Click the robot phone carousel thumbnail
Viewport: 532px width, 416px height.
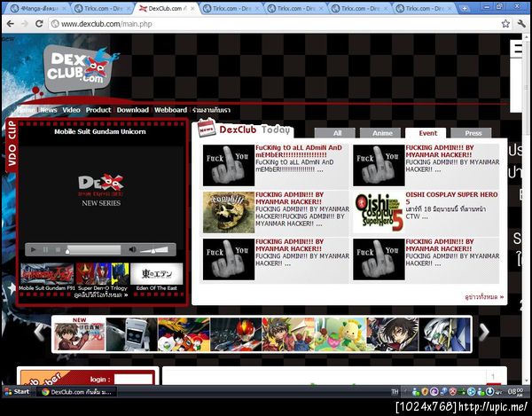click(x=131, y=334)
